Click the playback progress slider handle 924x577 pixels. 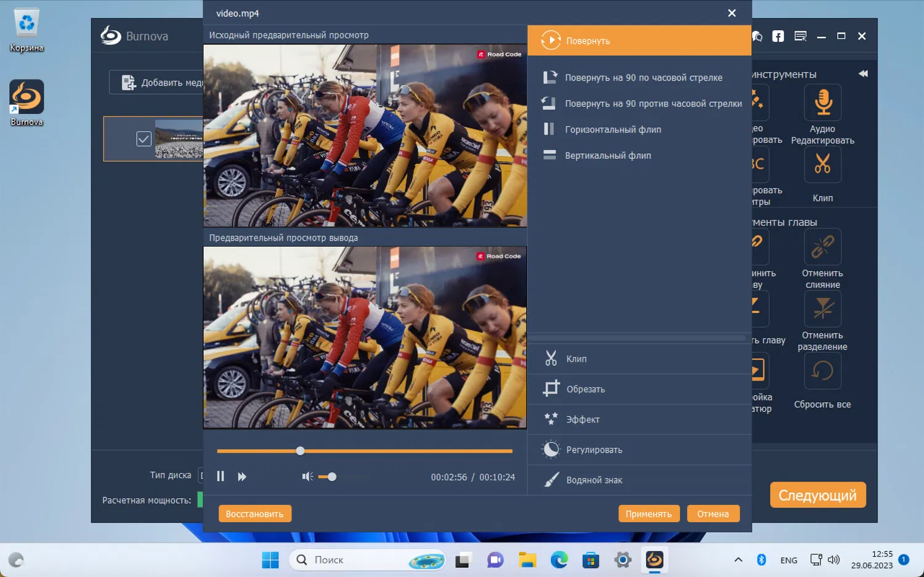coord(300,451)
